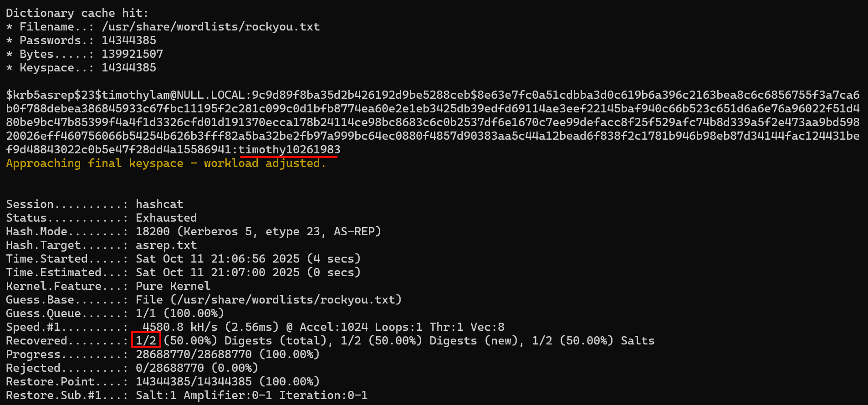Viewport: 868px width, 405px height.
Task: Click the Kernel.Feature value Pure Kernel
Action: coord(173,286)
